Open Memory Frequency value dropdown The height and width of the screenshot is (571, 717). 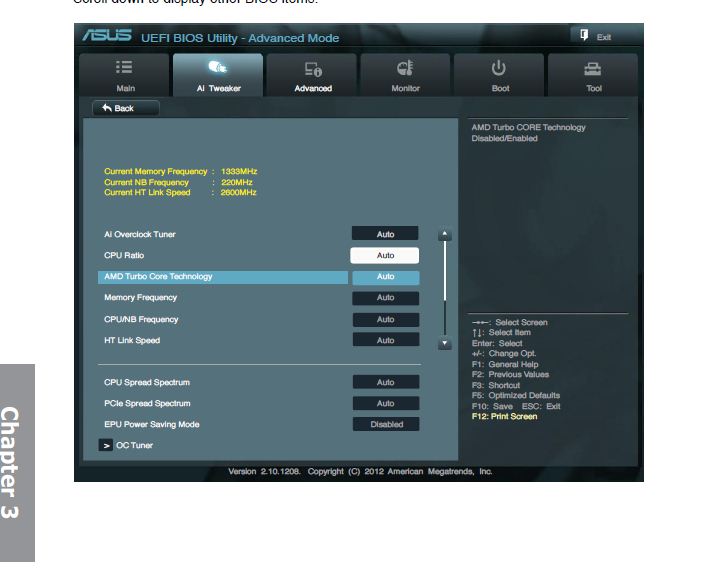[x=385, y=298]
